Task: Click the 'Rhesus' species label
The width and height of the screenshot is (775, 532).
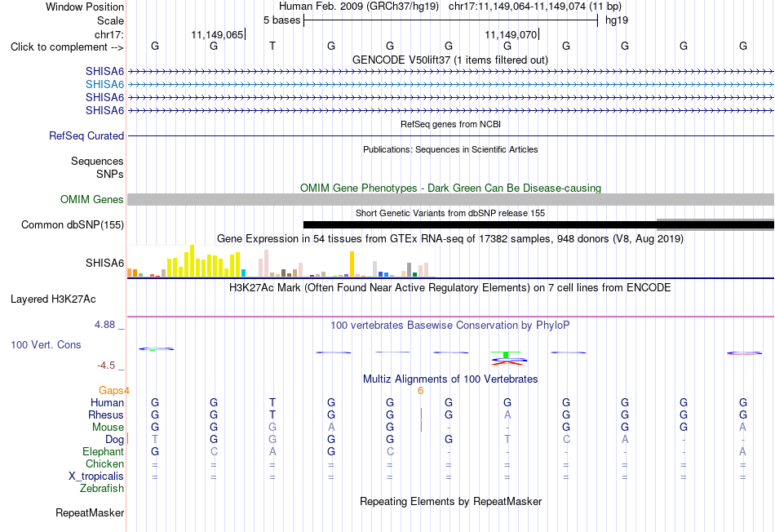Action: (x=106, y=415)
